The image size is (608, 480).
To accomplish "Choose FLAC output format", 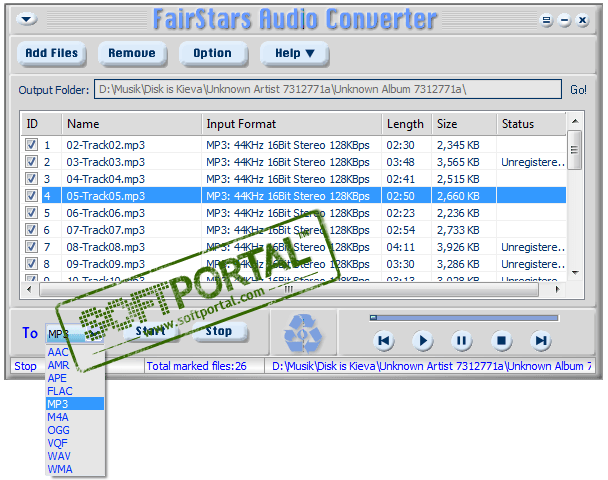I will point(75,391).
